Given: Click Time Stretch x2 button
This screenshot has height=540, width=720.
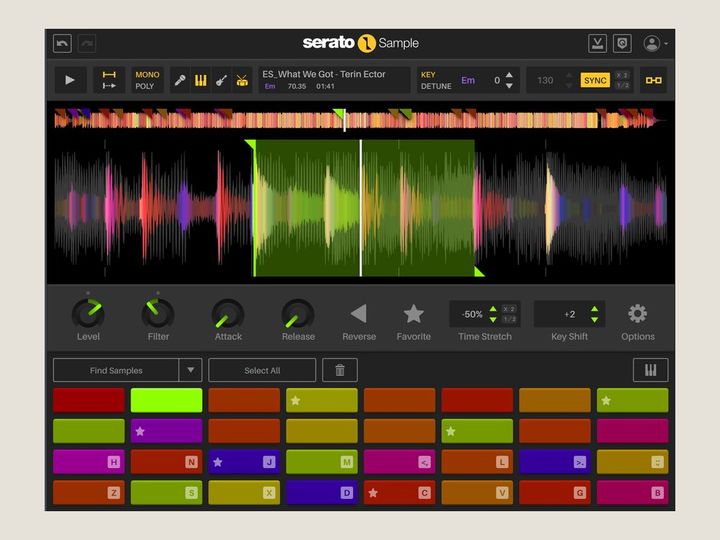Looking at the screenshot, I should pyautogui.click(x=509, y=309).
